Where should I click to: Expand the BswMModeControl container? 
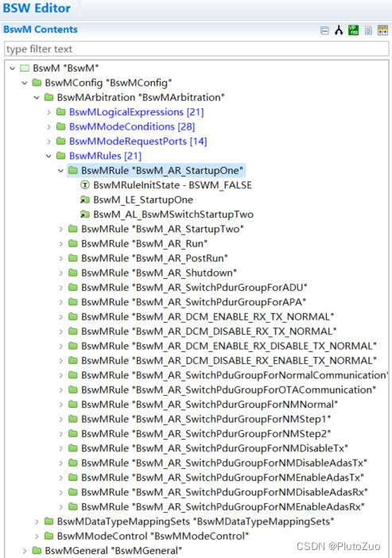click(37, 536)
